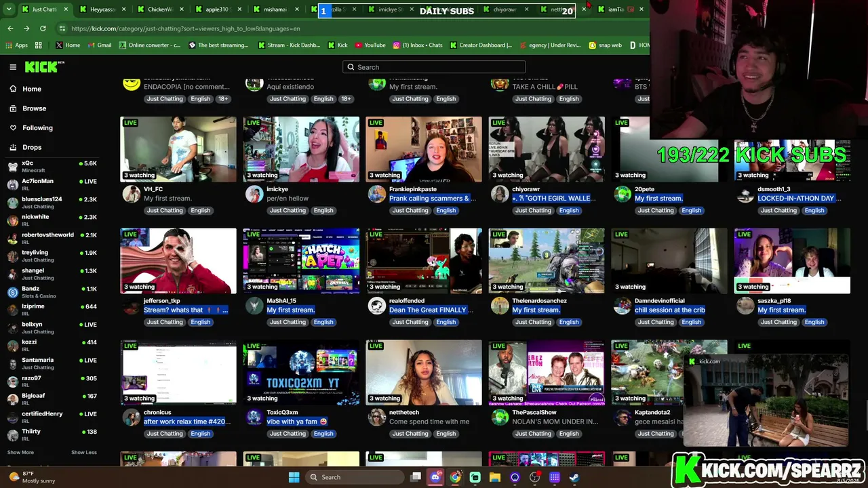Click ThePascalShow's profile avatar
Viewport: 868px width, 488px height.
500,417
